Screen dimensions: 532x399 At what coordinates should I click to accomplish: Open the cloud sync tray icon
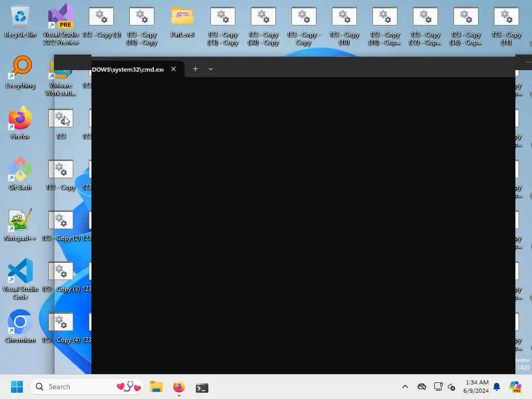tap(422, 387)
